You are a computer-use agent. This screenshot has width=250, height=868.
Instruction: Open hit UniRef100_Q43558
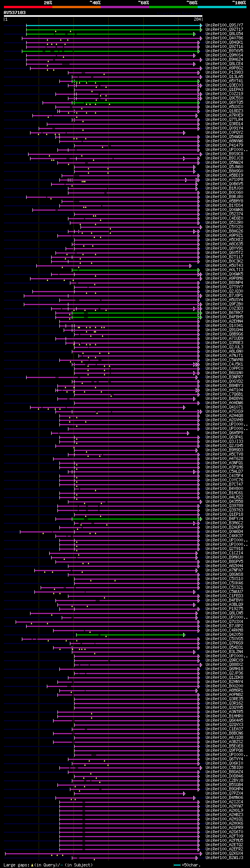click(x=224, y=502)
